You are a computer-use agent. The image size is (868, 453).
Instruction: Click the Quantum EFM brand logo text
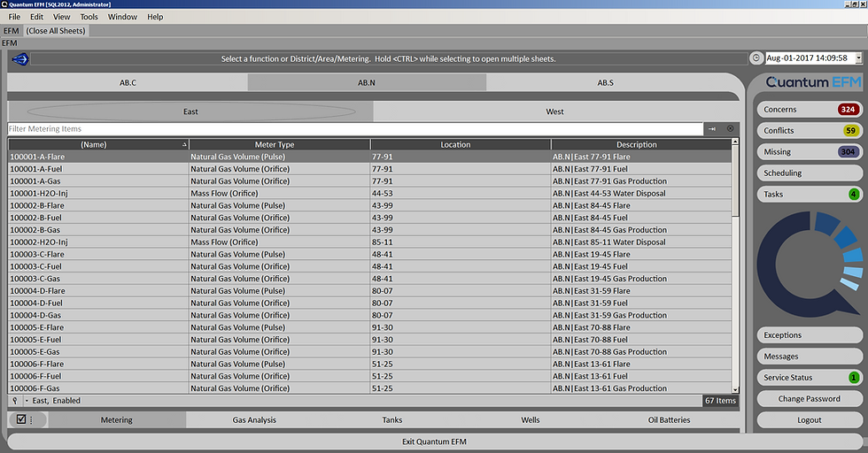coord(813,82)
